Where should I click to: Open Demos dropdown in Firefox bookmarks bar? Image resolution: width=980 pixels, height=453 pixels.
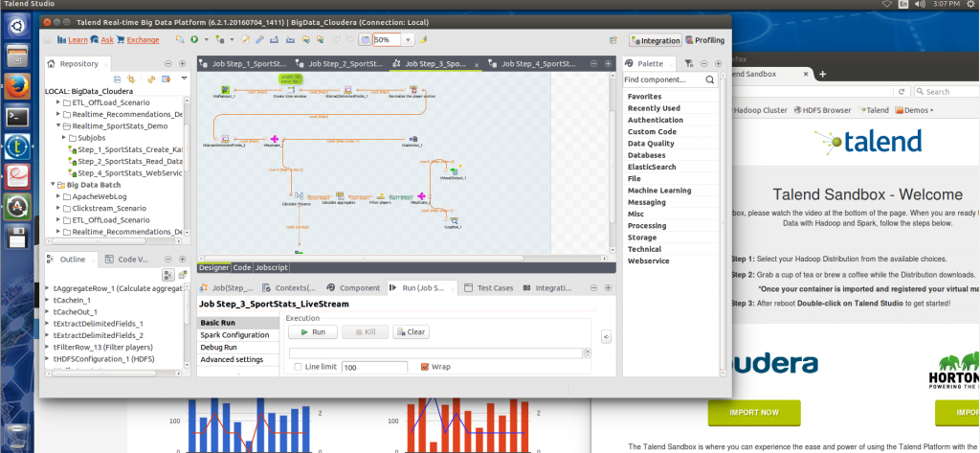914,110
